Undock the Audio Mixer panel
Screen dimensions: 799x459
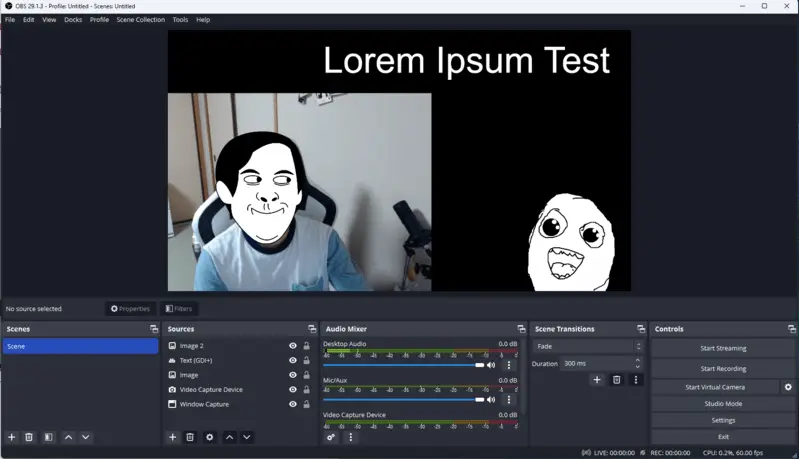(521, 329)
